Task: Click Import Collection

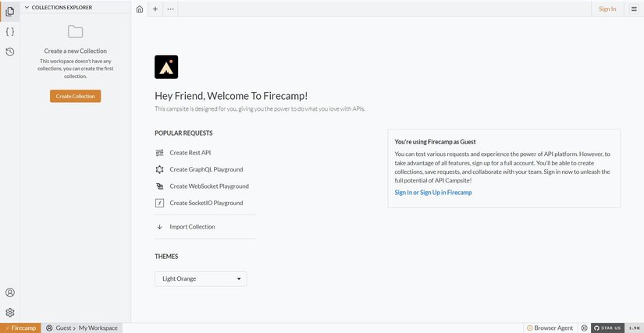Action: point(191,227)
